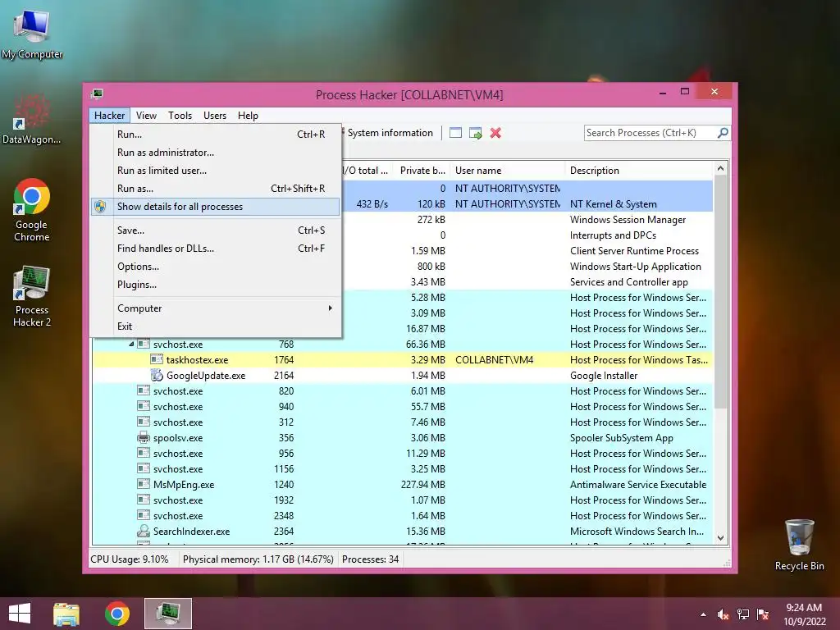Open Find handles or DLLs...

coord(216,249)
